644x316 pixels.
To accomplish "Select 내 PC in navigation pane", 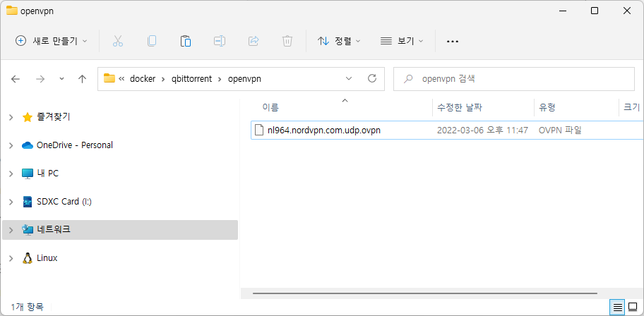I will 47,174.
